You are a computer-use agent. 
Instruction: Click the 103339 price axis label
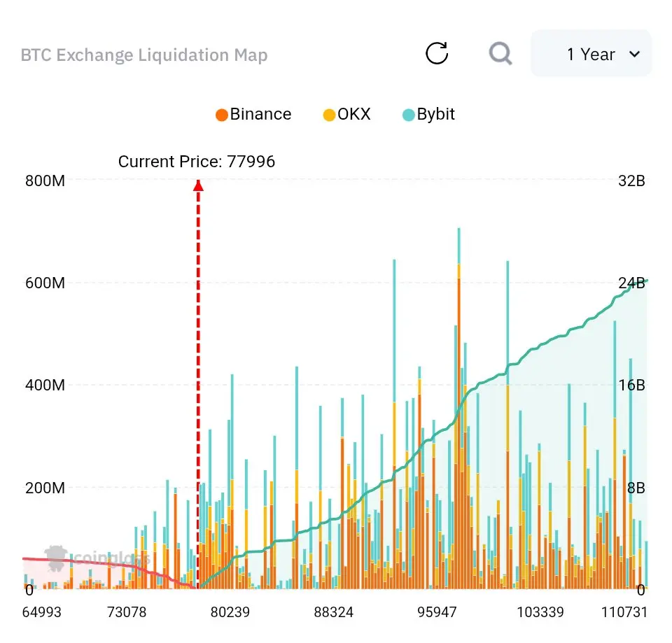540,612
